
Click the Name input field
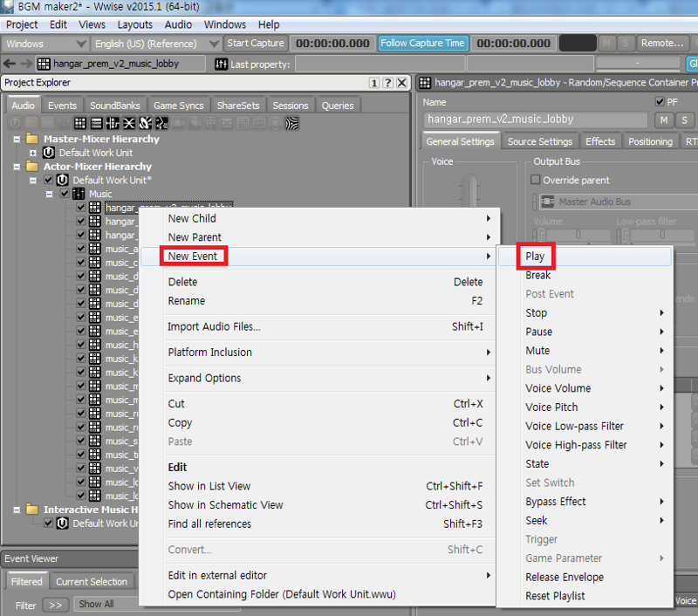tap(535, 120)
